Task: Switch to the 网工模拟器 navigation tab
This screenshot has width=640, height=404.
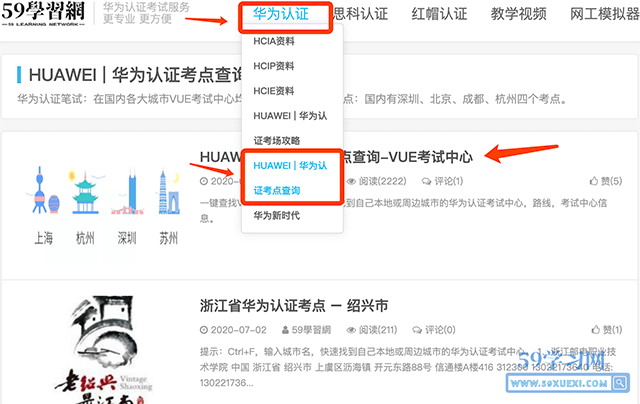Action: [601, 15]
